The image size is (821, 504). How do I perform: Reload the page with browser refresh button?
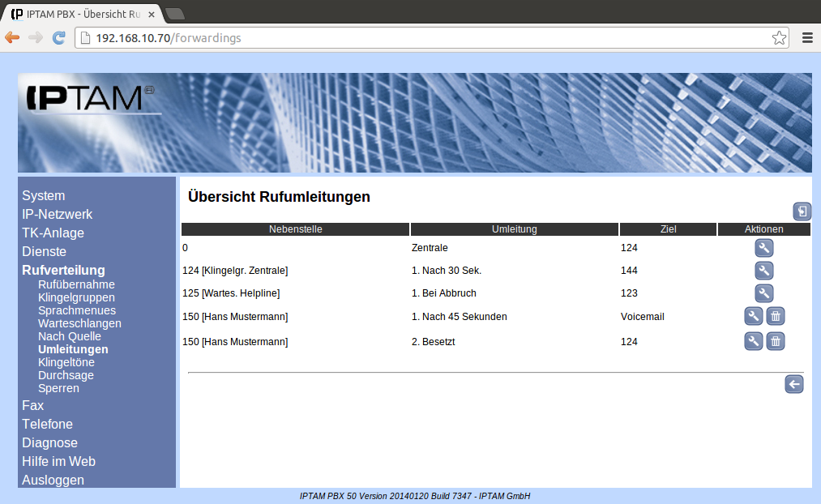coord(58,37)
